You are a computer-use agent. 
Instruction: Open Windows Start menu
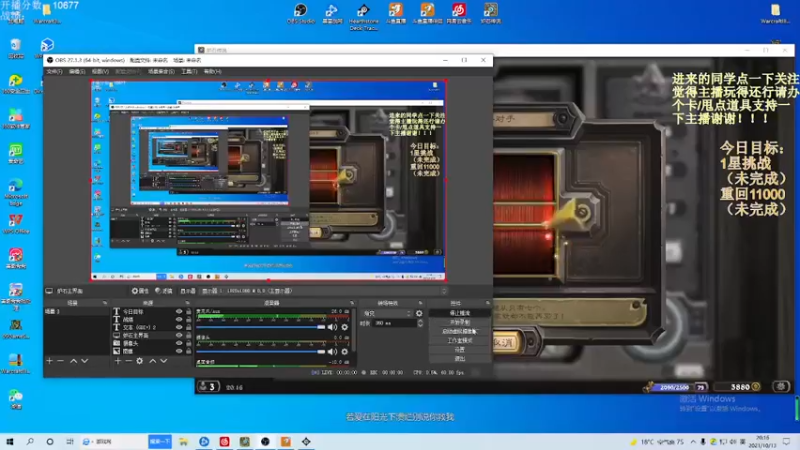10,441
